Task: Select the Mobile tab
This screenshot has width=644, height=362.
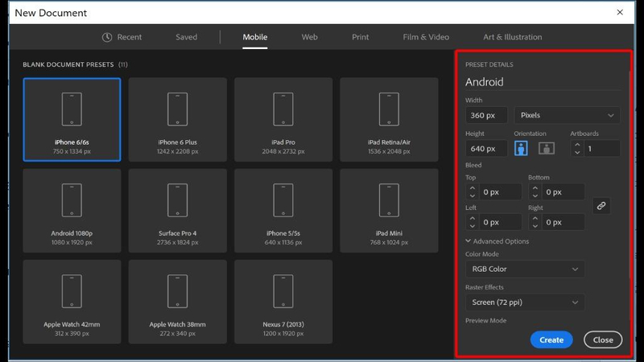Action: pyautogui.click(x=254, y=37)
